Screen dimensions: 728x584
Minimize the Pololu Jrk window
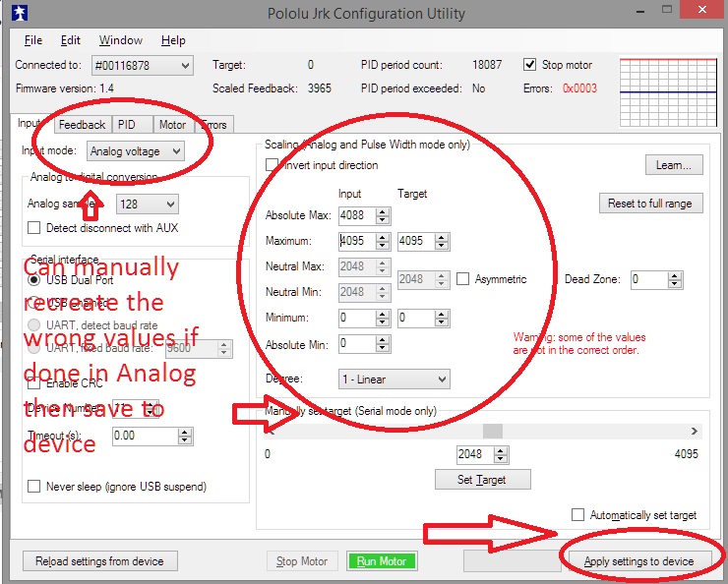point(640,10)
